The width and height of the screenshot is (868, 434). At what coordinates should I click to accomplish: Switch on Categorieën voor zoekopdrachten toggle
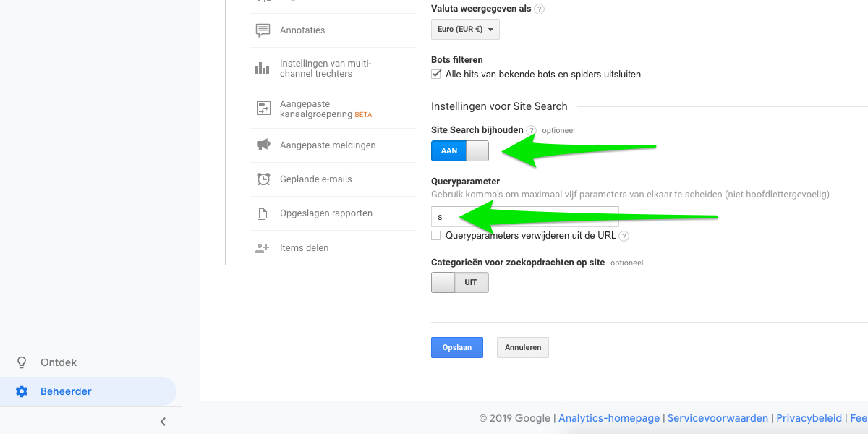click(460, 282)
